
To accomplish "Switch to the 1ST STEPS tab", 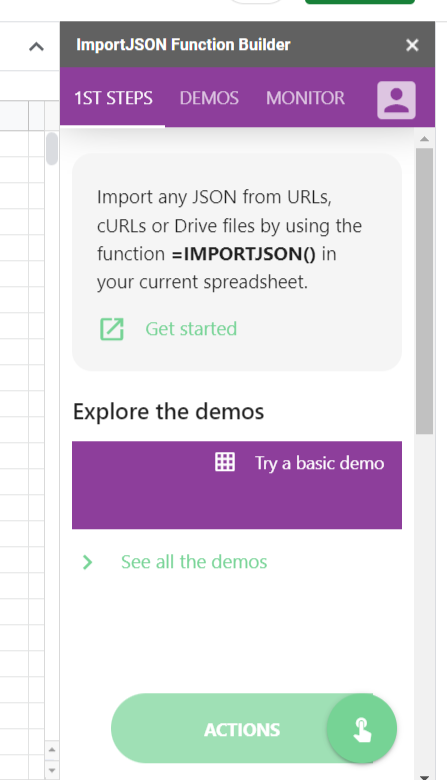I will pos(113,98).
